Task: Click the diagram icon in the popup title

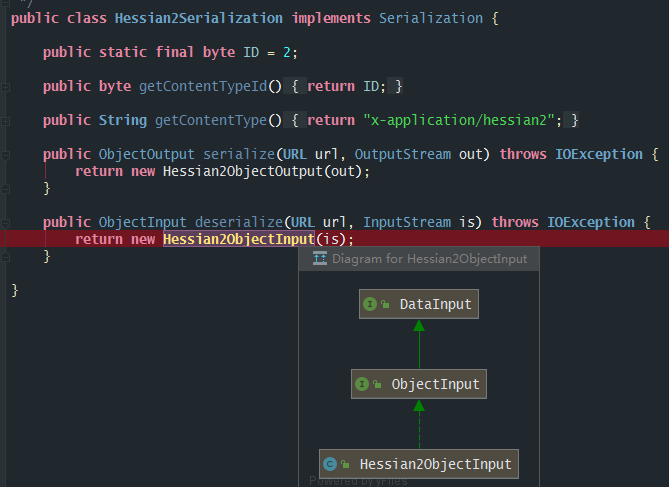Action: tap(320, 259)
